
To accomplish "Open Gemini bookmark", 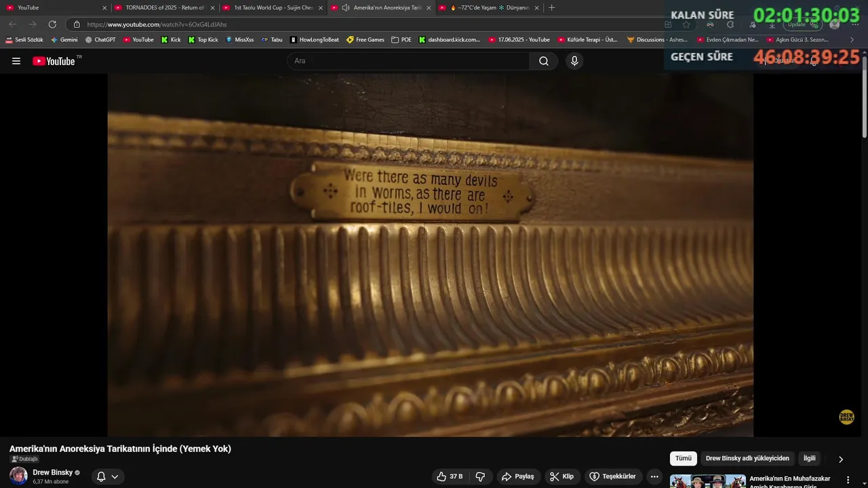I will (64, 39).
